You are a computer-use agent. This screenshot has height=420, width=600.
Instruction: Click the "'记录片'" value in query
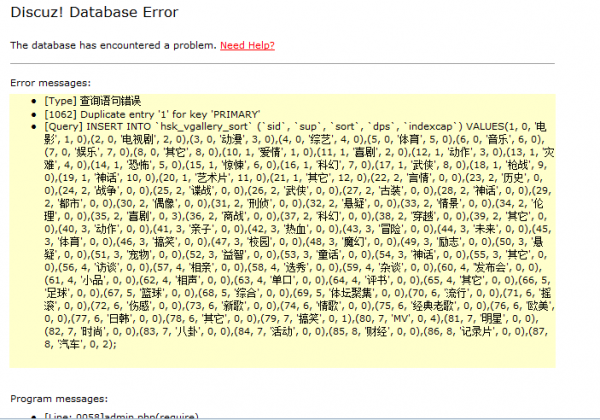coord(477,331)
